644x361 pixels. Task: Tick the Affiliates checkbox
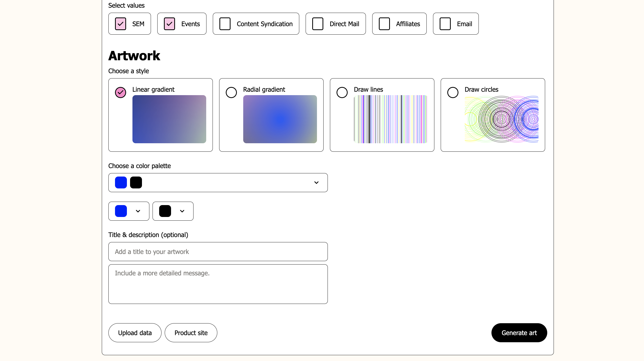pyautogui.click(x=384, y=24)
